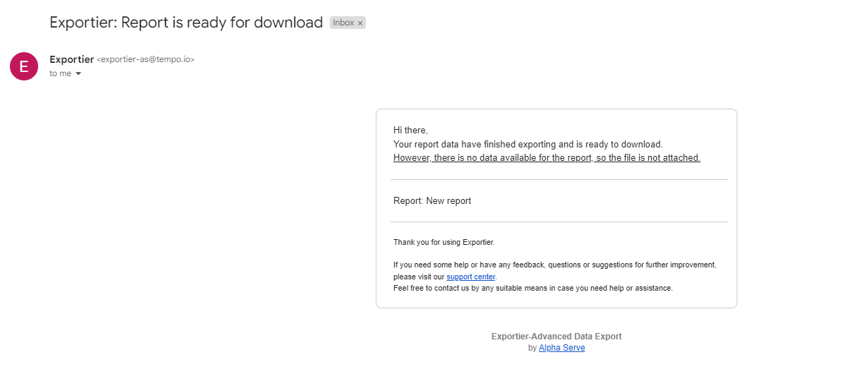
Task: Open the Alpha Serve link
Action: pos(561,348)
